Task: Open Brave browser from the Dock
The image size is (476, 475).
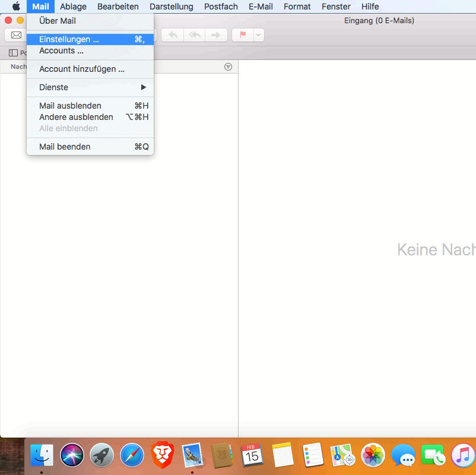Action: point(163,455)
